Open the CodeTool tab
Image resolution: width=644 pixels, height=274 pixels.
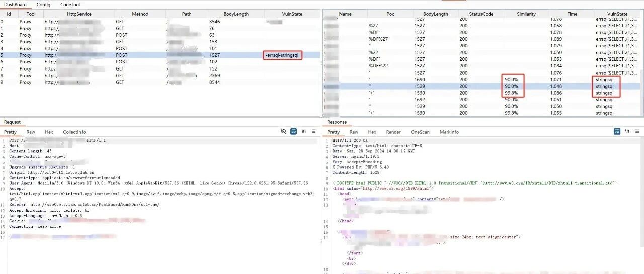point(70,4)
